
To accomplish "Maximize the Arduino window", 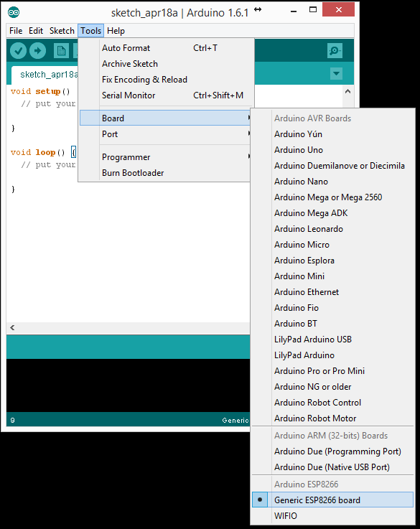I will [313, 9].
